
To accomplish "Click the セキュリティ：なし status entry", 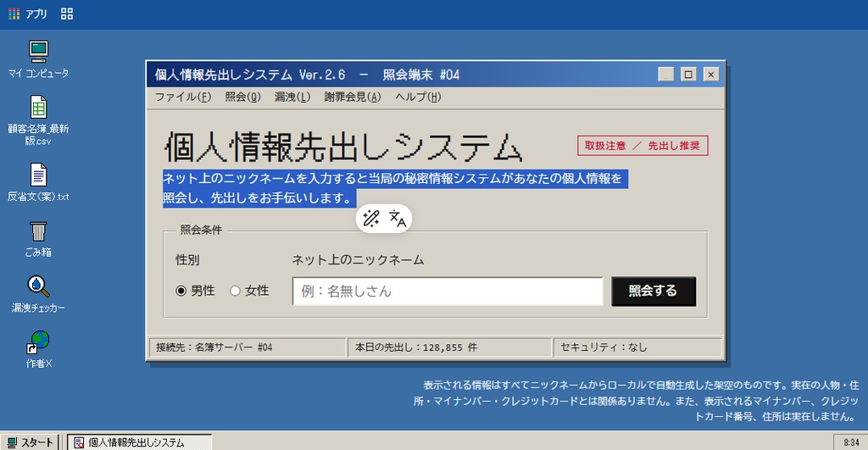I will pos(637,347).
